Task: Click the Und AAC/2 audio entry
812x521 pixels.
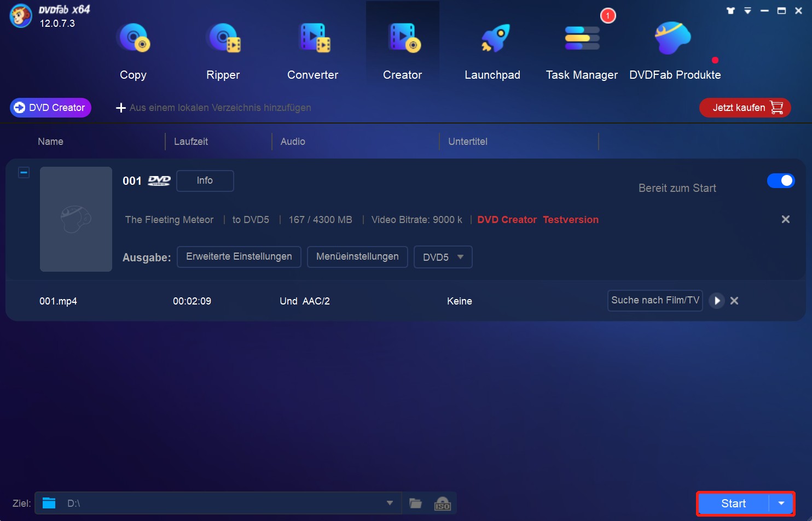Action: (305, 301)
